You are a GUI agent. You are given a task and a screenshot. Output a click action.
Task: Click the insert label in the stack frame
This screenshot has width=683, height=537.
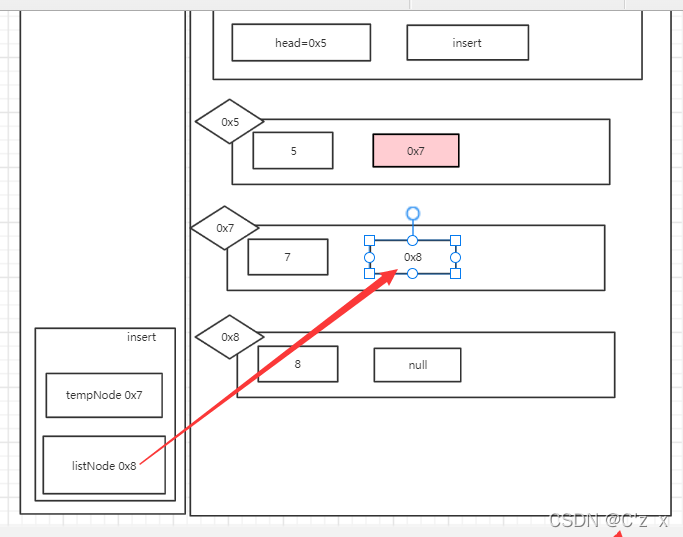[141, 337]
